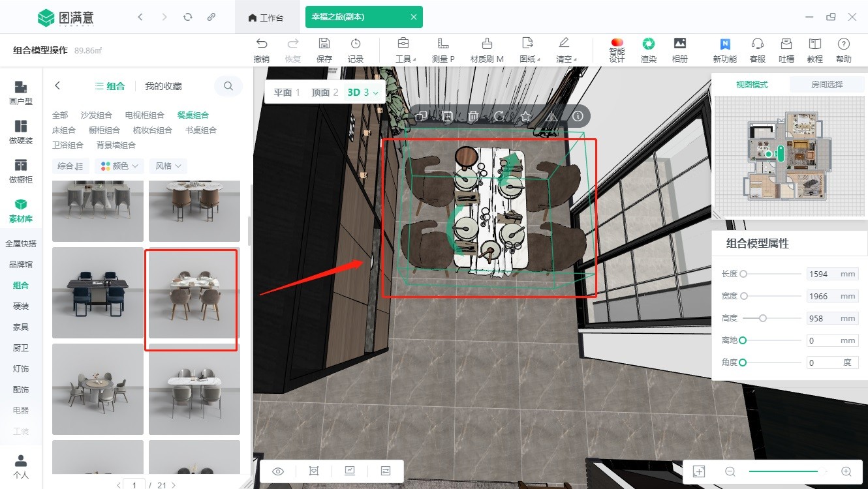The height and width of the screenshot is (489, 868).
Task: Expand the 风格 style filter dropdown
Action: 168,166
